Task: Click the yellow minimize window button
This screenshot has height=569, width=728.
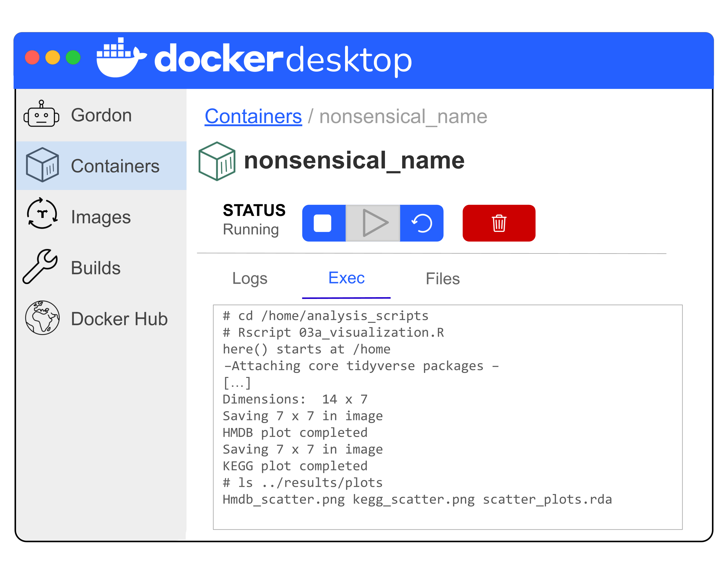Action: [53, 57]
